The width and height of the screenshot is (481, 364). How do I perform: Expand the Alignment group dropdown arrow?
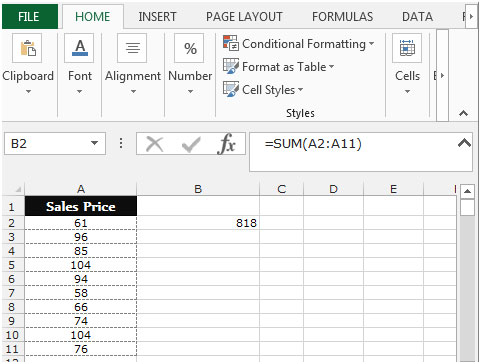(x=133, y=91)
